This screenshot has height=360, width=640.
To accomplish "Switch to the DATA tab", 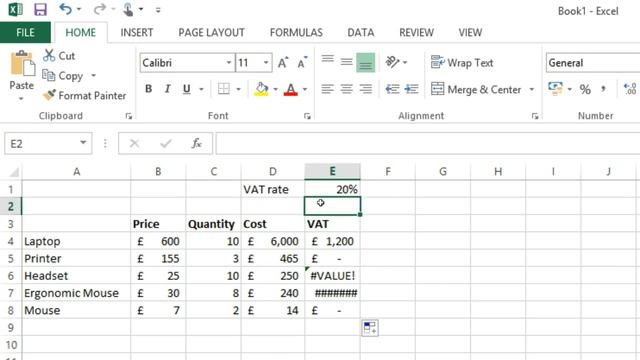I will click(360, 33).
